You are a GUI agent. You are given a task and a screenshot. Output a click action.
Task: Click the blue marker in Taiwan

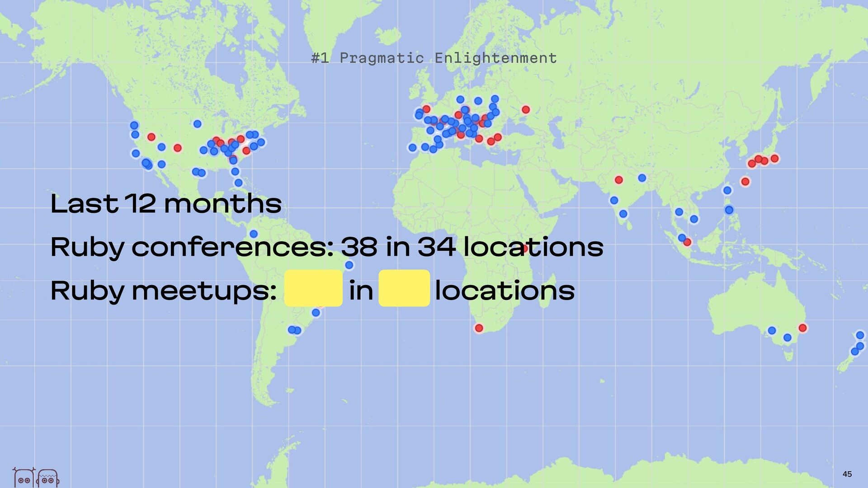[727, 190]
